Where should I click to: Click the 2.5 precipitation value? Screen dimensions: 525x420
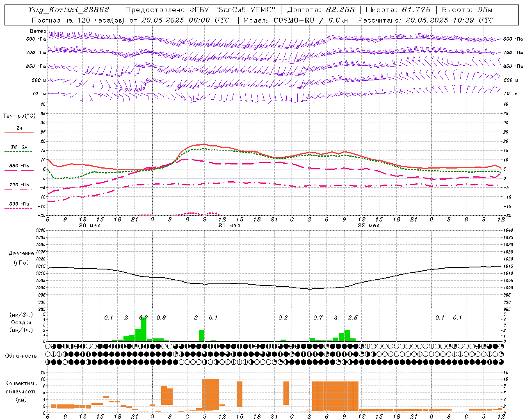coord(353,317)
